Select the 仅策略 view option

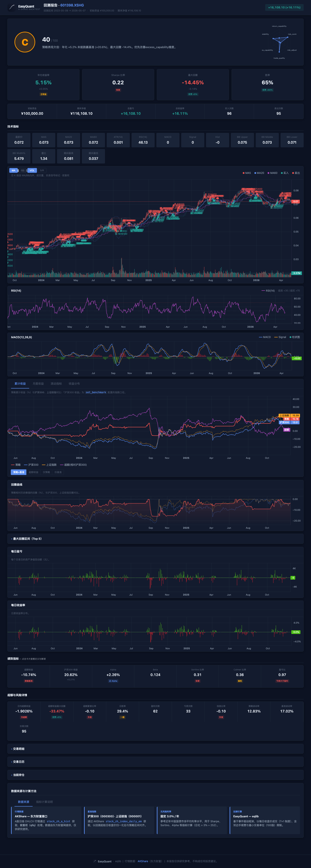46,472
